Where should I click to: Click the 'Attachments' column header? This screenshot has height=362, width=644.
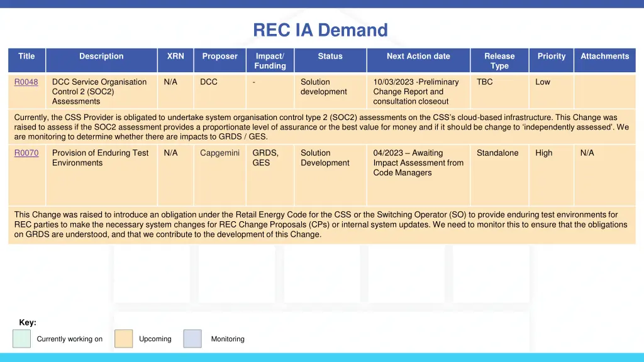605,60
